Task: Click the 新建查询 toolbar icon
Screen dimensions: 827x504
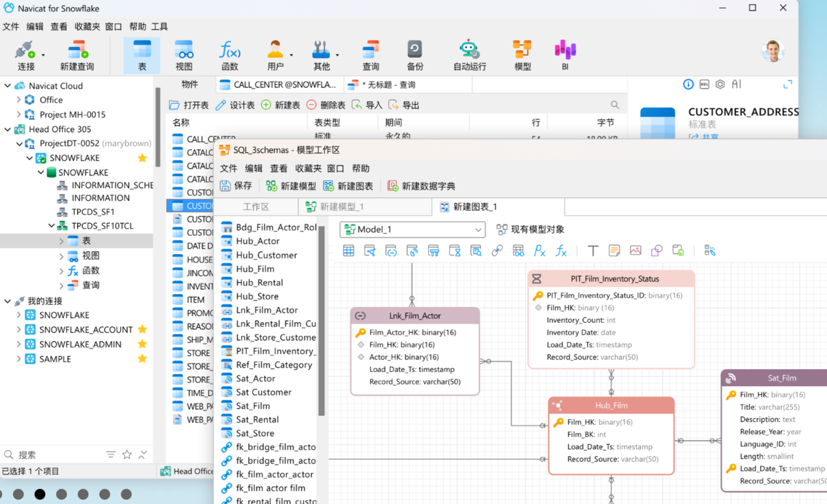Action: (x=77, y=55)
